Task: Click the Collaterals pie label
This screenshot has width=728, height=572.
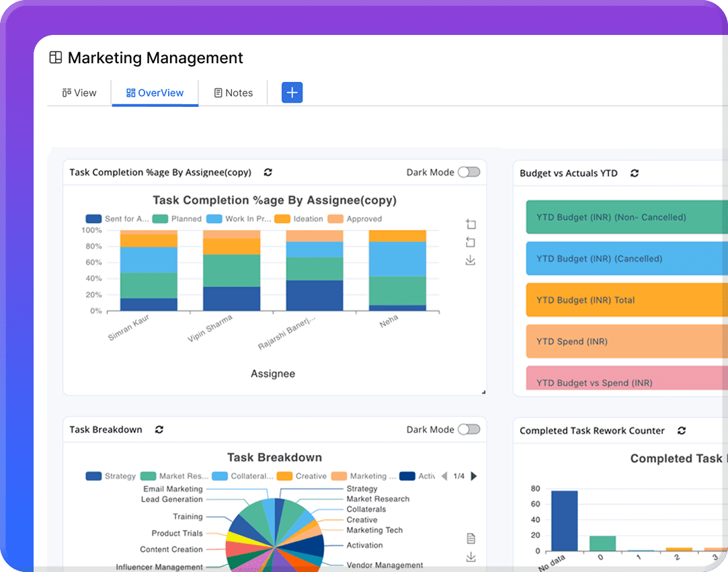Action: tap(366, 509)
